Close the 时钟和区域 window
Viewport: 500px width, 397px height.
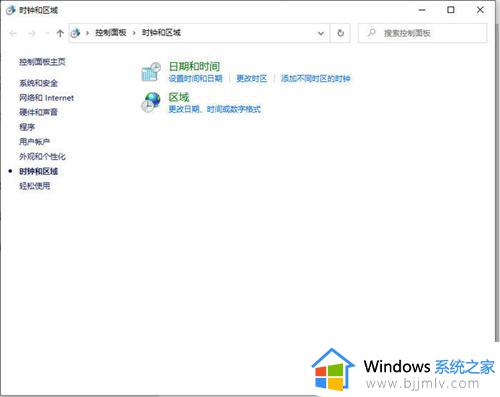click(x=480, y=10)
